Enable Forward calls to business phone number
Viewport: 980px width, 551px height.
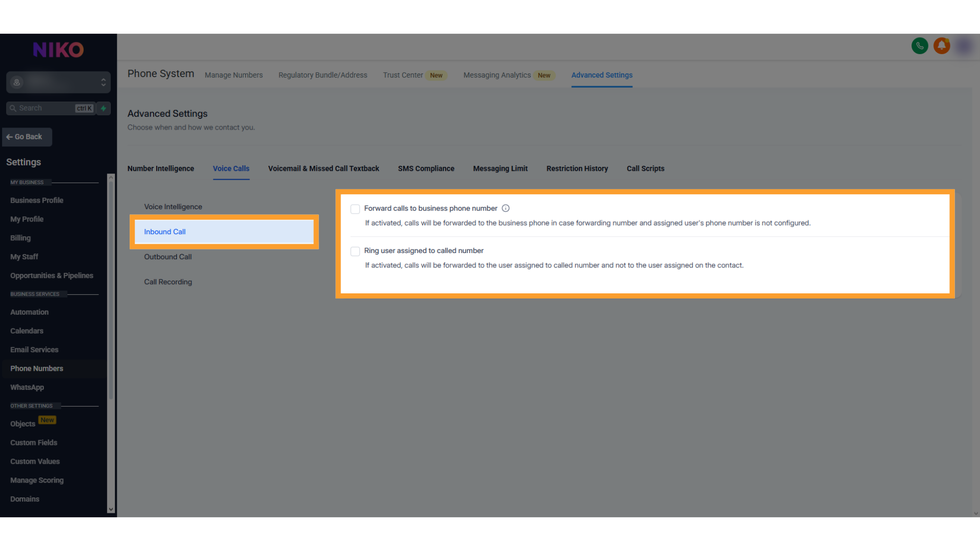point(355,209)
